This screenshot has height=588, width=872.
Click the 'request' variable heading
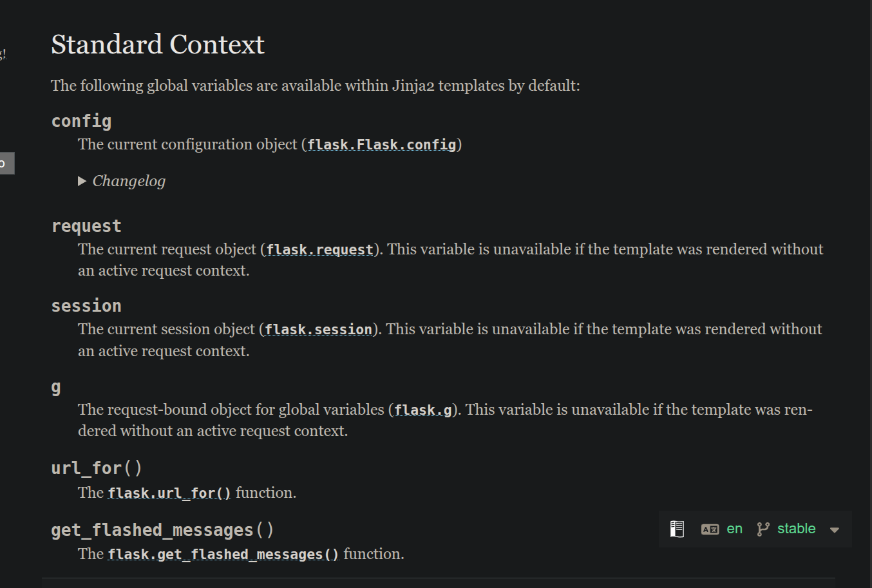pos(86,225)
